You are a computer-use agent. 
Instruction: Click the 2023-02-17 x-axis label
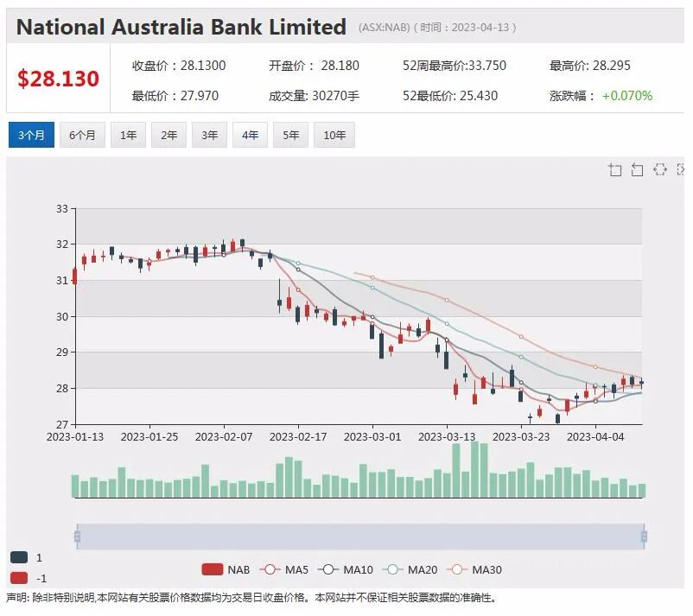[298, 436]
